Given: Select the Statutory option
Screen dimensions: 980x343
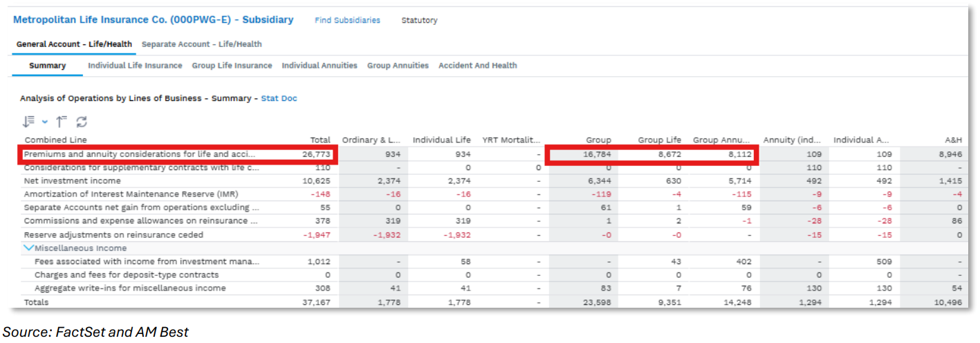Looking at the screenshot, I should tap(419, 20).
